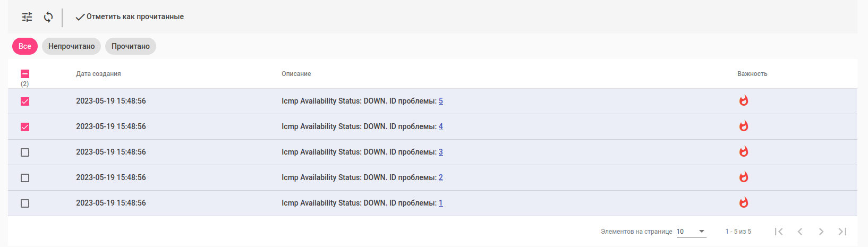Switch to the Прочитано filter
Viewport: 868px width, 247px height.
131,46
